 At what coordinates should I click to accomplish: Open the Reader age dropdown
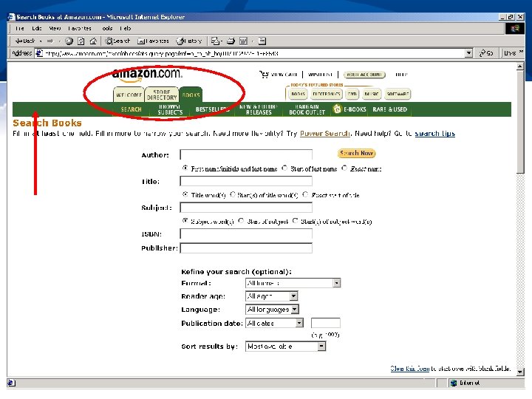pyautogui.click(x=271, y=296)
